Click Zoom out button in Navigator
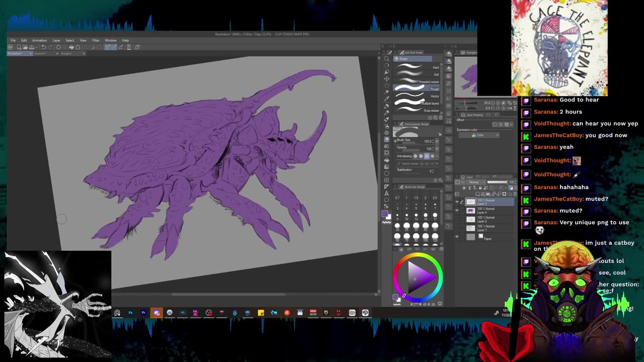 point(493,103)
